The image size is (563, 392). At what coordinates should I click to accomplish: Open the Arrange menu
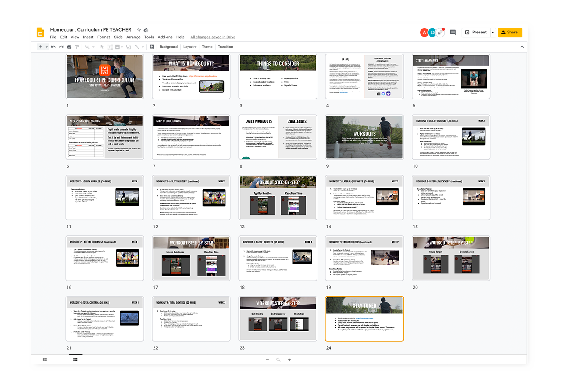133,37
